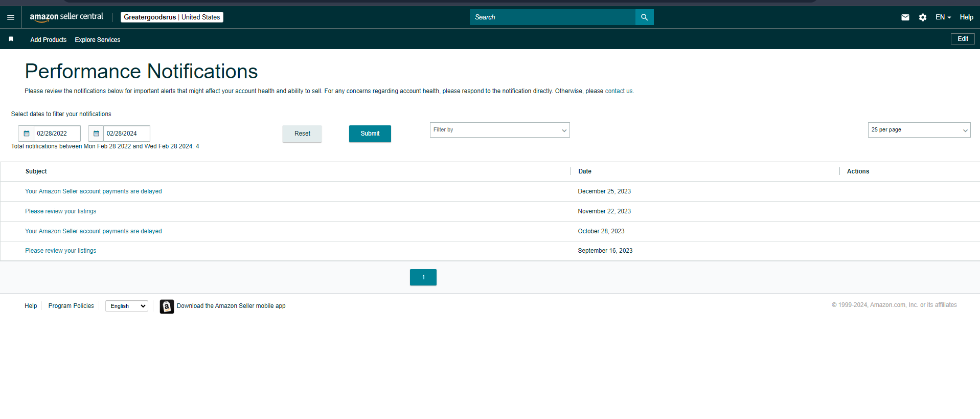Open the mail messages icon
The width and height of the screenshot is (980, 419).
tap(905, 17)
